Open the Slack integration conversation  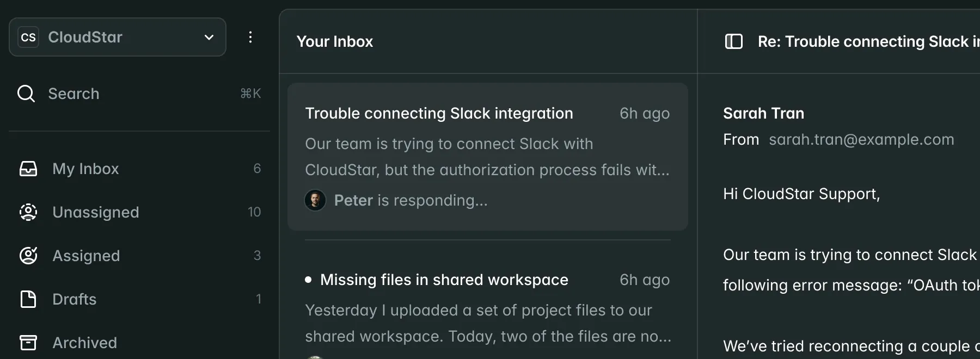pos(439,113)
